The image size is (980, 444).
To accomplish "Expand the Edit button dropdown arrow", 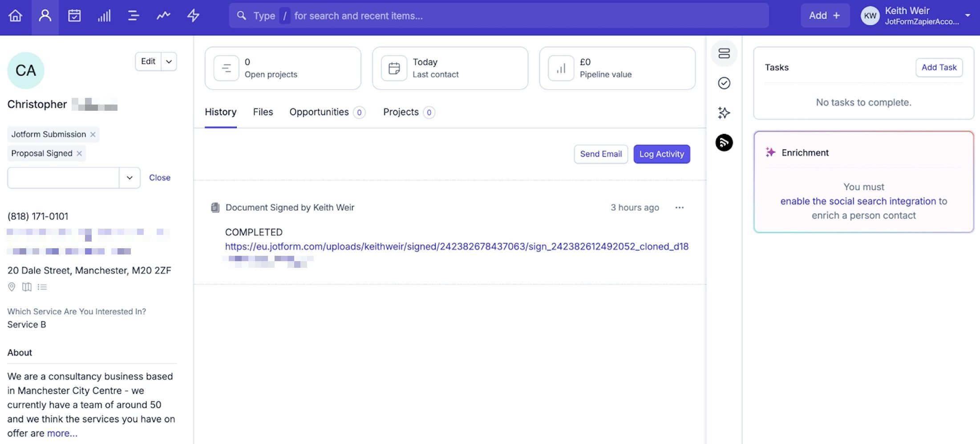I will 169,61.
